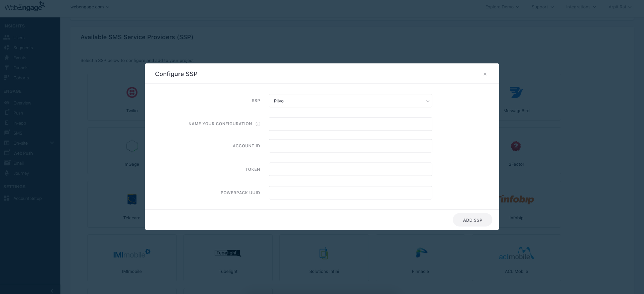
Task: Click the Web Push icon
Action: (x=7, y=153)
